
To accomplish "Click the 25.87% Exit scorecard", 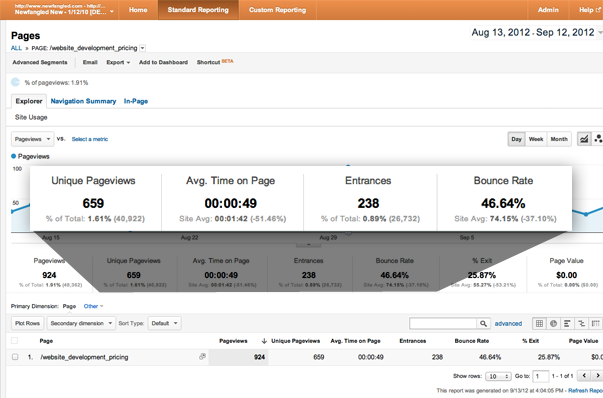I will 482,273.
